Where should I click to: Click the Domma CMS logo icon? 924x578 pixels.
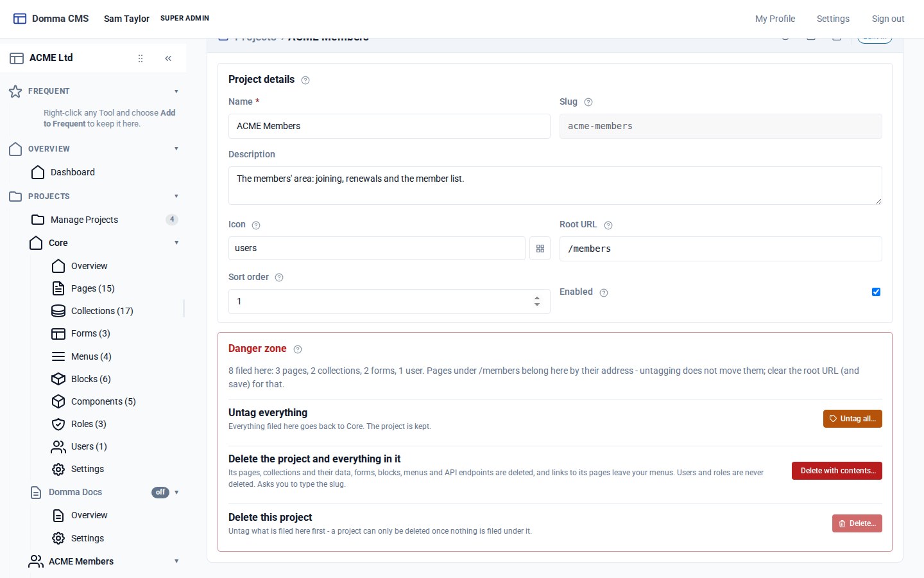(20, 19)
